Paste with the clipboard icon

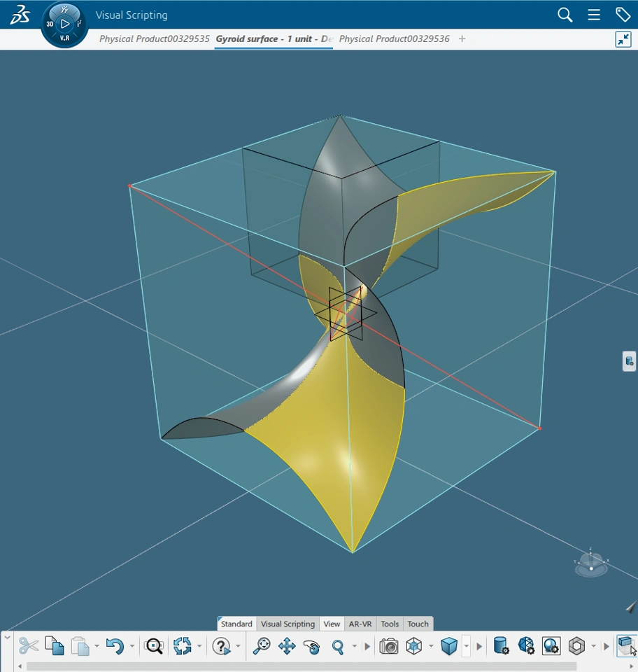80,646
